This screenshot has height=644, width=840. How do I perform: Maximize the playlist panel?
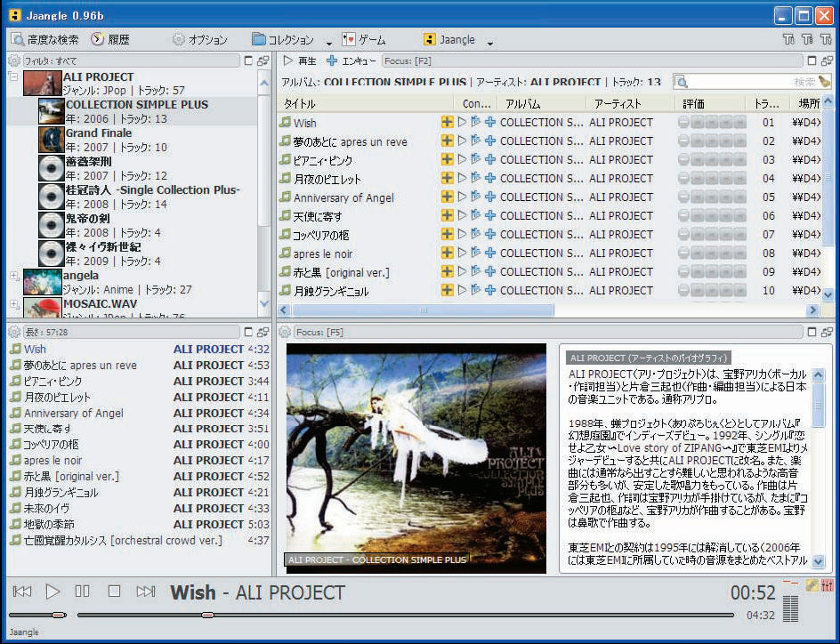[248, 332]
